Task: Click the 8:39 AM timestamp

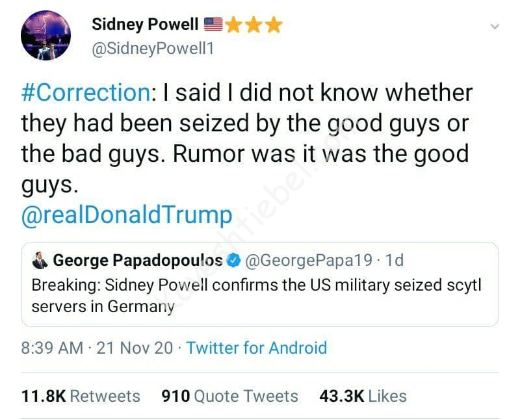Action: pos(52,348)
